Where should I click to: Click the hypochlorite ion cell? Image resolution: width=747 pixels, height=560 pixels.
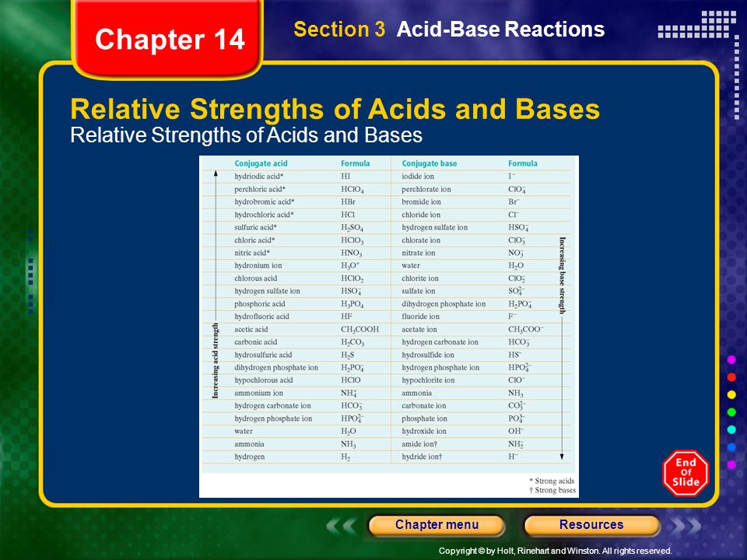[428, 380]
